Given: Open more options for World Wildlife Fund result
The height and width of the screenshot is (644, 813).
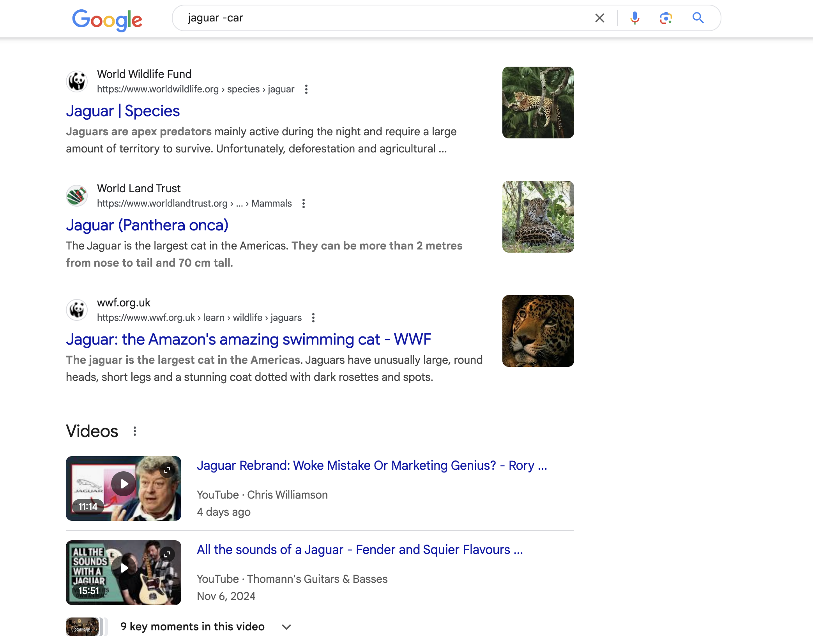Looking at the screenshot, I should tap(306, 89).
